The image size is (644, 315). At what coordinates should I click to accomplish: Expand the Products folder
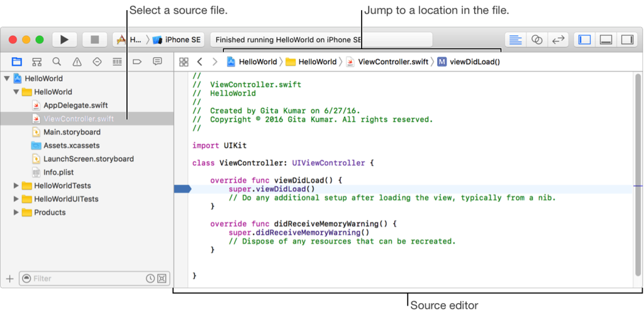point(16,213)
